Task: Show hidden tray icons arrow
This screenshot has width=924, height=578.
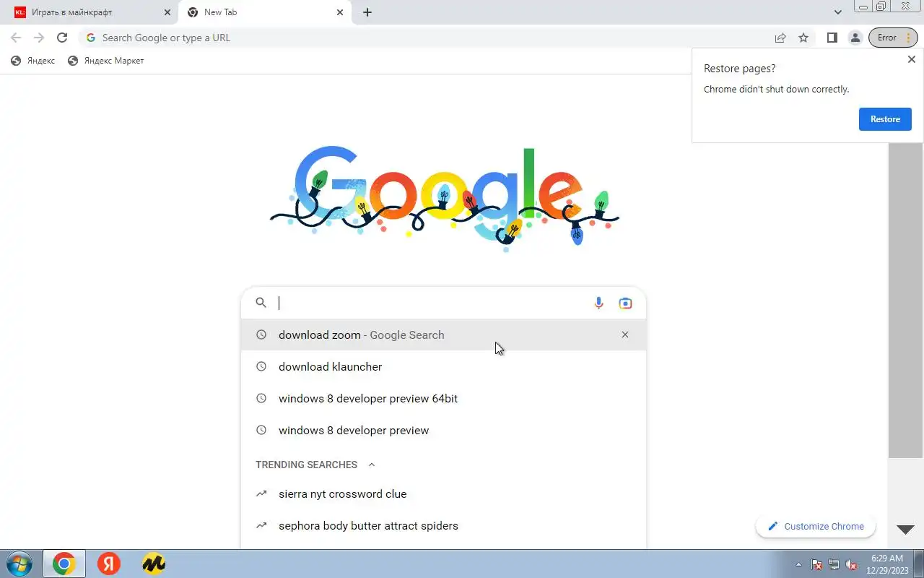Action: (x=798, y=564)
